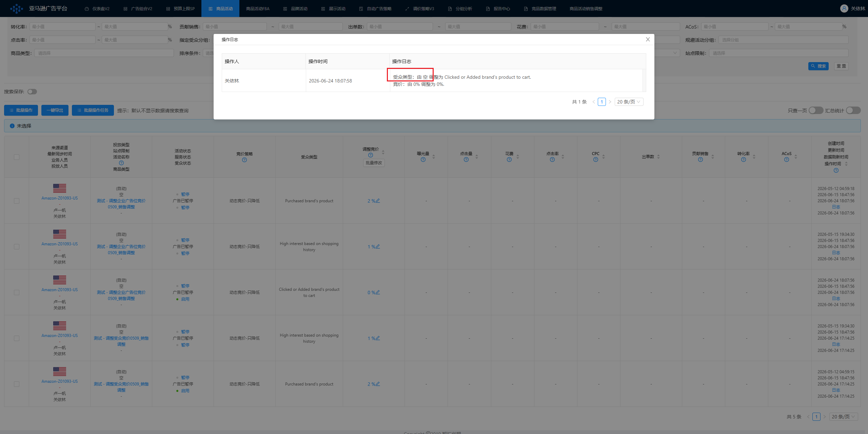Open the 站点限制 select dropdown
This screenshot has height=434, width=868.
778,53
